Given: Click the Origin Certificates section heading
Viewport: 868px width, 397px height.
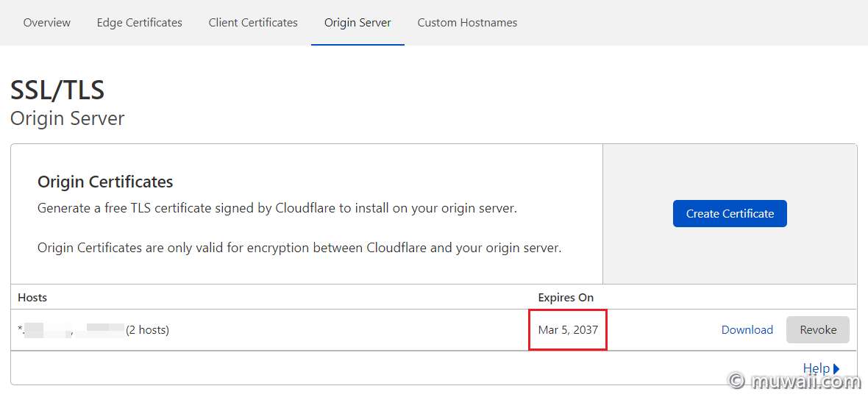Looking at the screenshot, I should pos(105,182).
